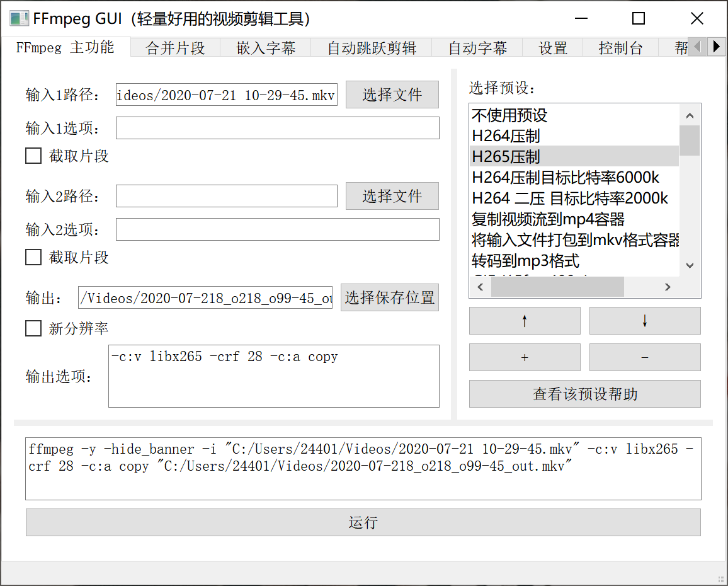The height and width of the screenshot is (586, 728).
Task: Close the FFmpeg GUI window
Action: tap(697, 19)
